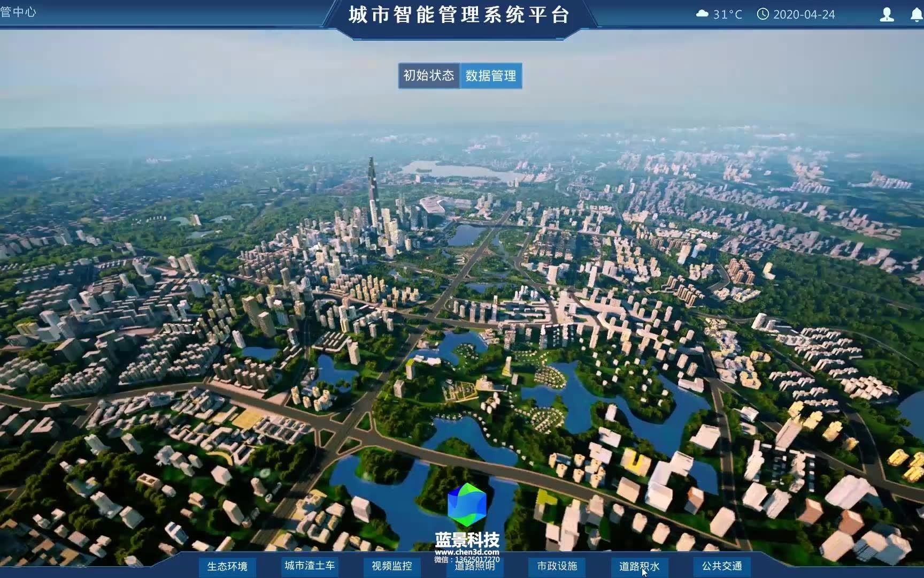
Task: Click the 31°C temperature reading
Action: point(728,14)
